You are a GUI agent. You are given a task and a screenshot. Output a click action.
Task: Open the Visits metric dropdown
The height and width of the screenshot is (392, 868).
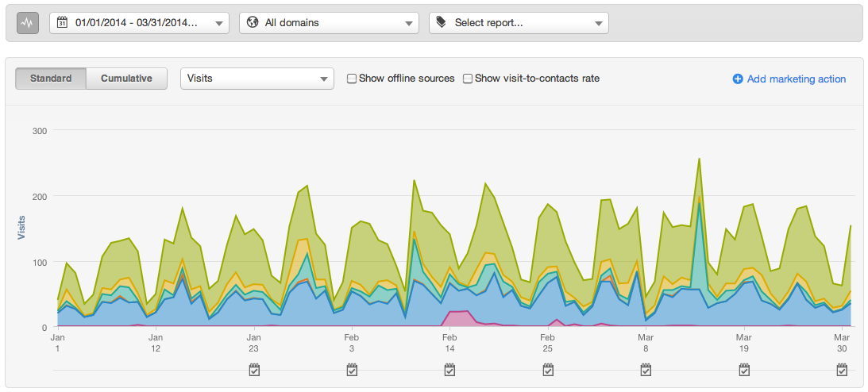tap(257, 79)
